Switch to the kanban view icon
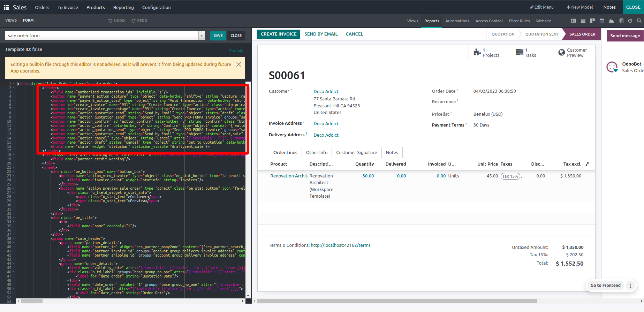Viewport: 644px width, 312px height. click(592, 21)
